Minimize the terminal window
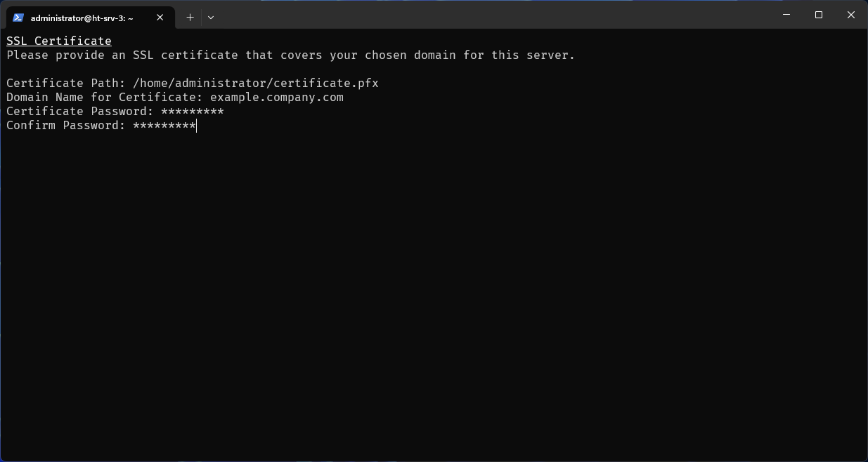This screenshot has height=462, width=868. [x=786, y=15]
